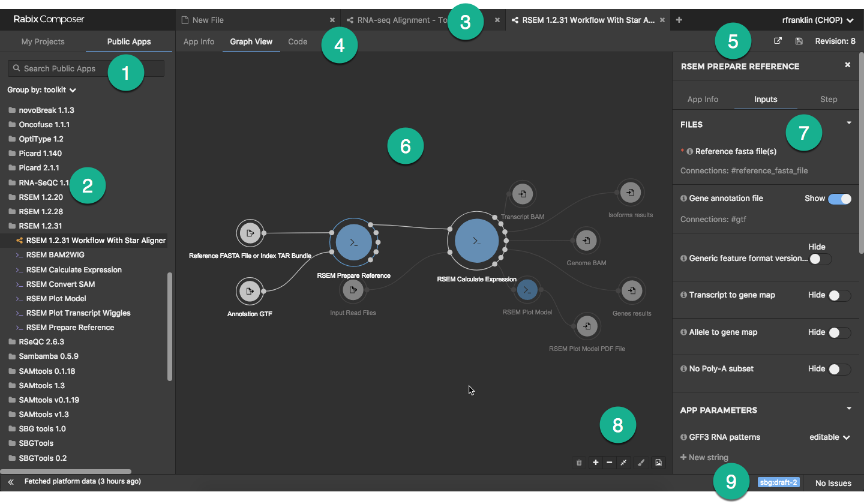Zoom out with the minus canvas button
This screenshot has width=864, height=504.
(610, 463)
